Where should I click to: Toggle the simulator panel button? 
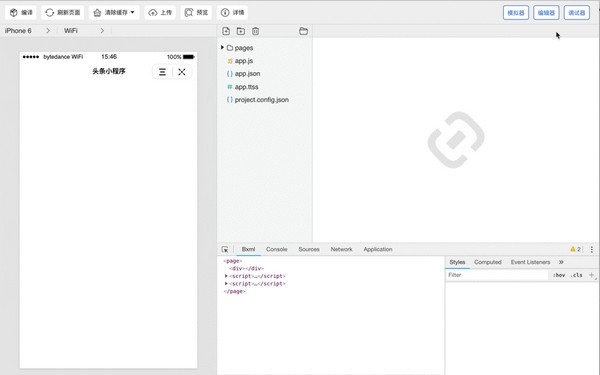point(516,13)
